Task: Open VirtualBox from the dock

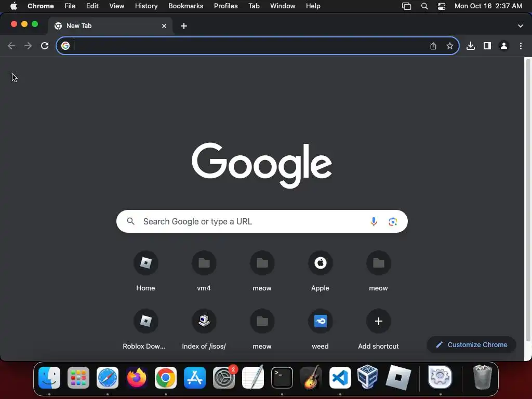Action: click(x=368, y=377)
